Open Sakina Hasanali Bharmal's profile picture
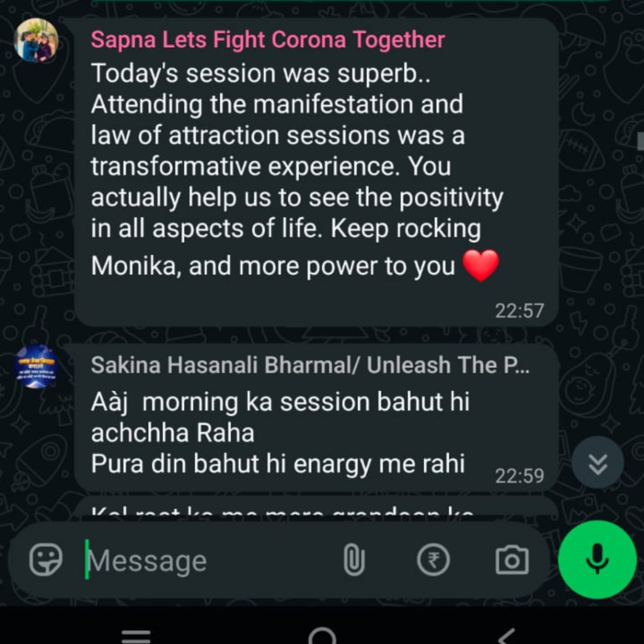 tap(36, 367)
